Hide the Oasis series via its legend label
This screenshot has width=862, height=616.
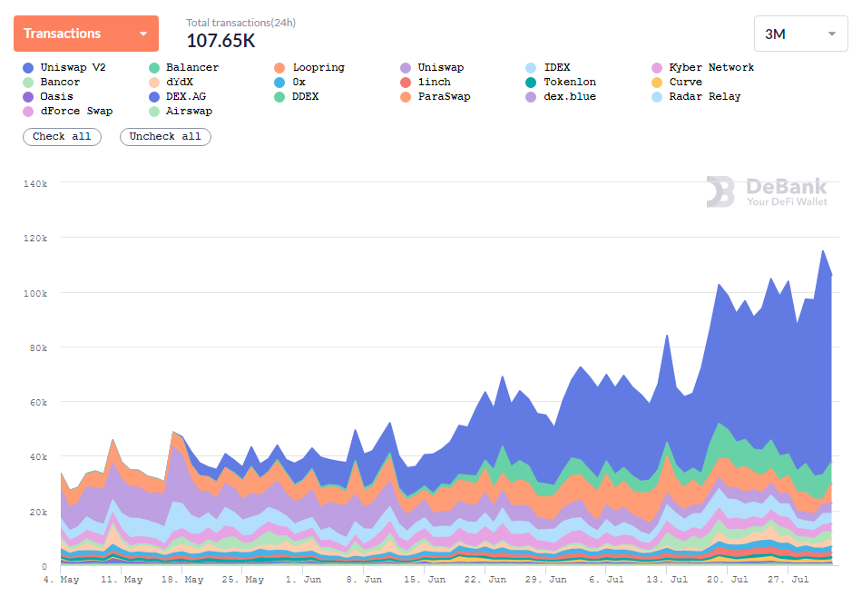pos(56,96)
